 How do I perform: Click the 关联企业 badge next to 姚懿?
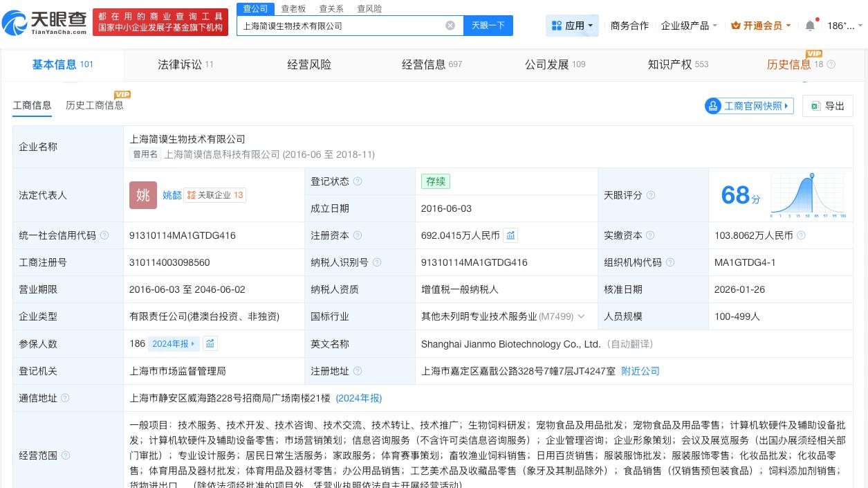click(x=214, y=195)
